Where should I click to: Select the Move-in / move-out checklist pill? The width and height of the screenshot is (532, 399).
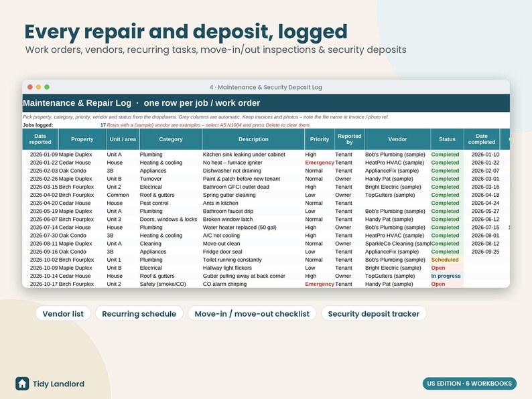click(x=252, y=313)
